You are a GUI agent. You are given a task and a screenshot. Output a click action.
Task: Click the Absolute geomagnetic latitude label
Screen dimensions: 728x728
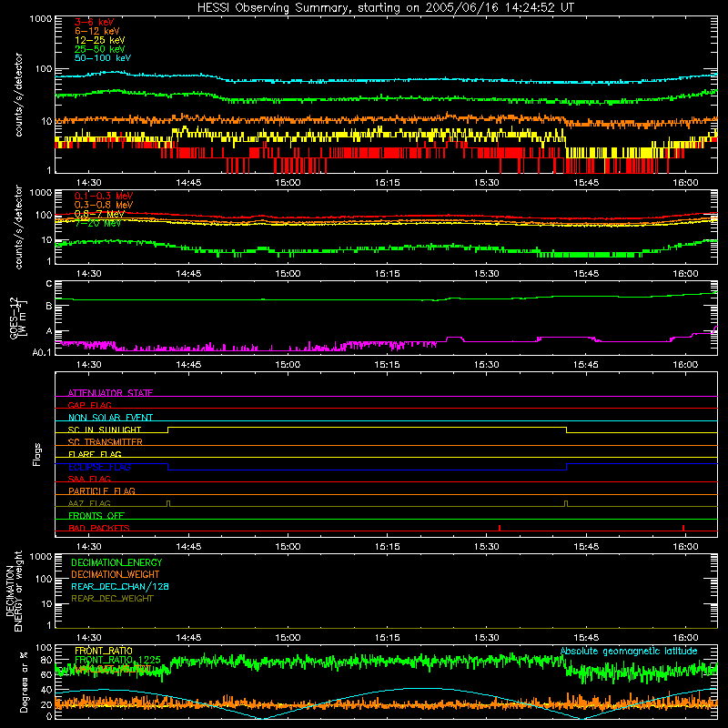point(629,651)
